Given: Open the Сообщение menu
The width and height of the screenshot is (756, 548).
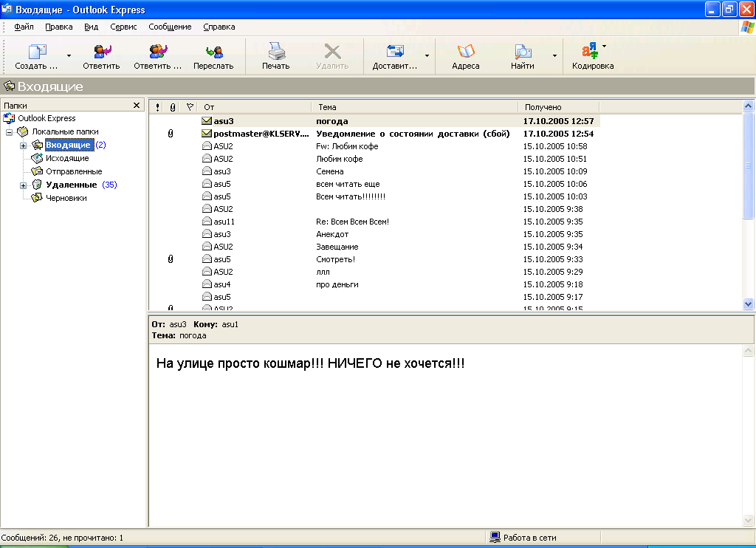Looking at the screenshot, I should click(x=170, y=27).
